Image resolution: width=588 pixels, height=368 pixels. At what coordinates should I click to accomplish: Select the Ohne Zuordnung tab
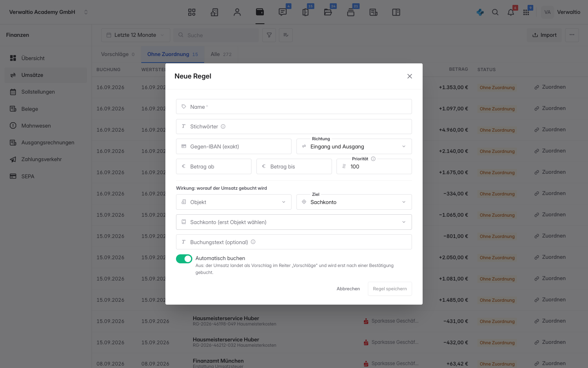(x=173, y=54)
